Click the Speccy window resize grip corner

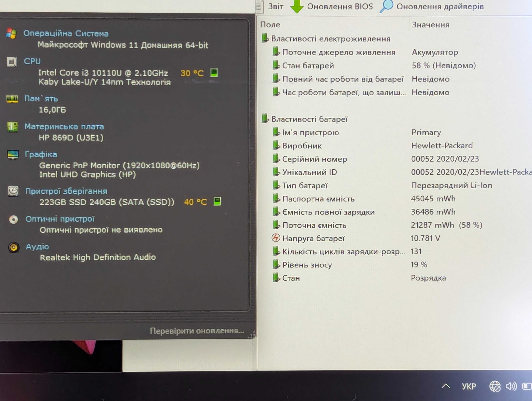(x=252, y=335)
